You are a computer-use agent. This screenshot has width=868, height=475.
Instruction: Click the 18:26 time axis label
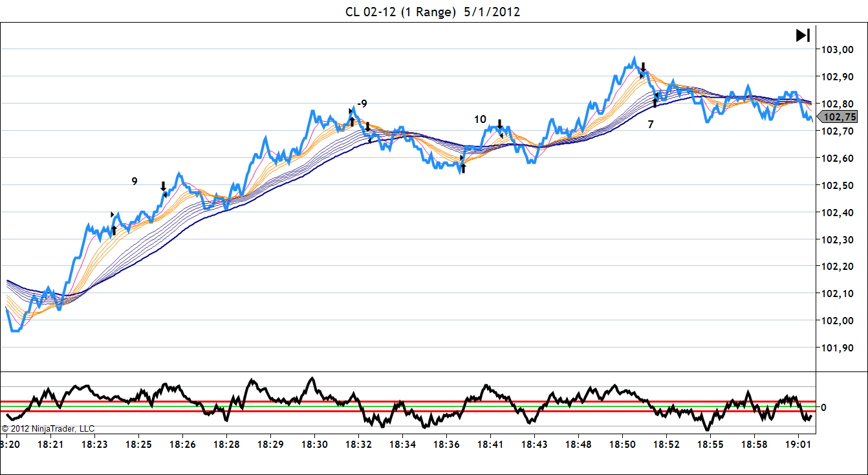coord(182,445)
